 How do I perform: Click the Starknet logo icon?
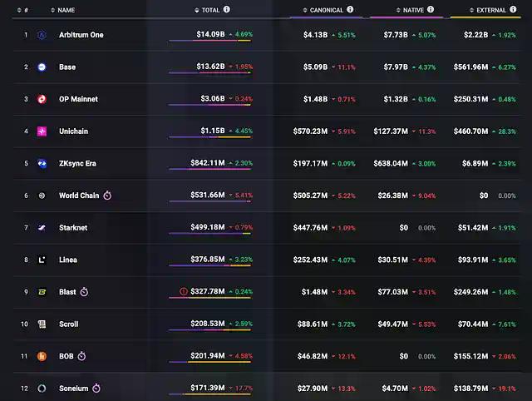tap(42, 228)
